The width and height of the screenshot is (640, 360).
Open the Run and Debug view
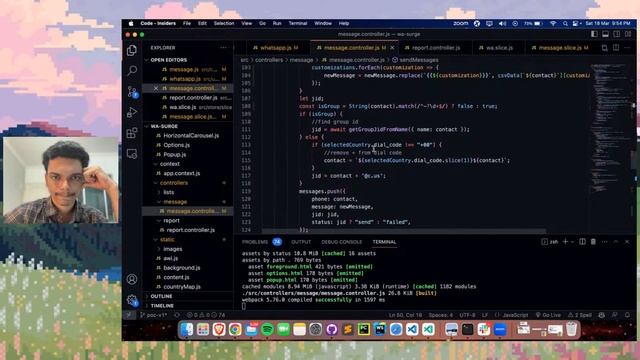coord(132,112)
